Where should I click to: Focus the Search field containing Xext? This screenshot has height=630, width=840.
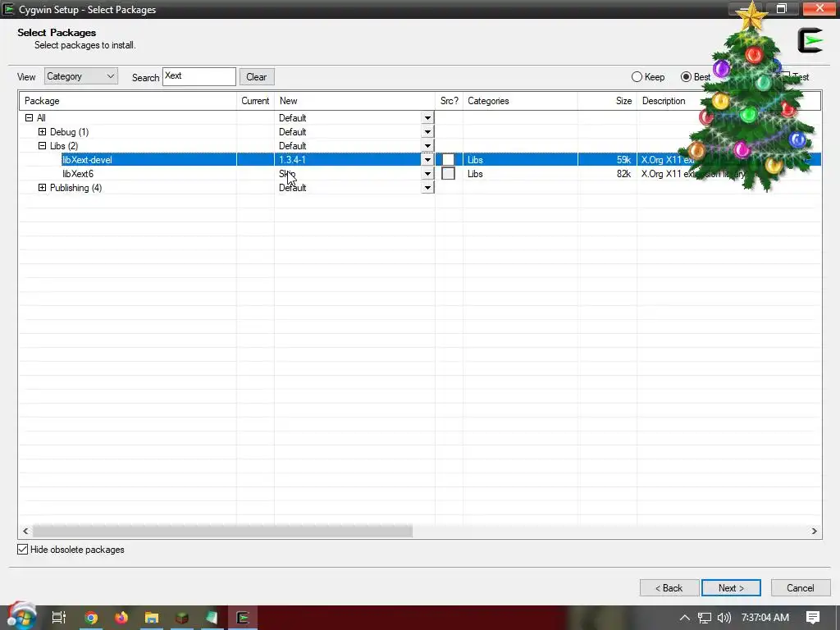(199, 76)
